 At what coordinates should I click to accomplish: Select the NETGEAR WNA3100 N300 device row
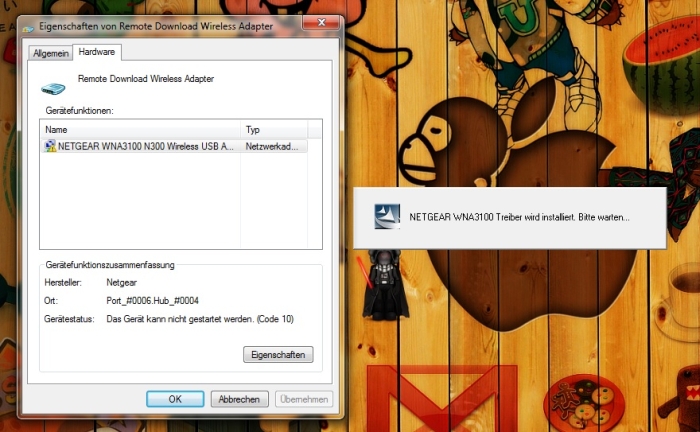pyautogui.click(x=174, y=146)
